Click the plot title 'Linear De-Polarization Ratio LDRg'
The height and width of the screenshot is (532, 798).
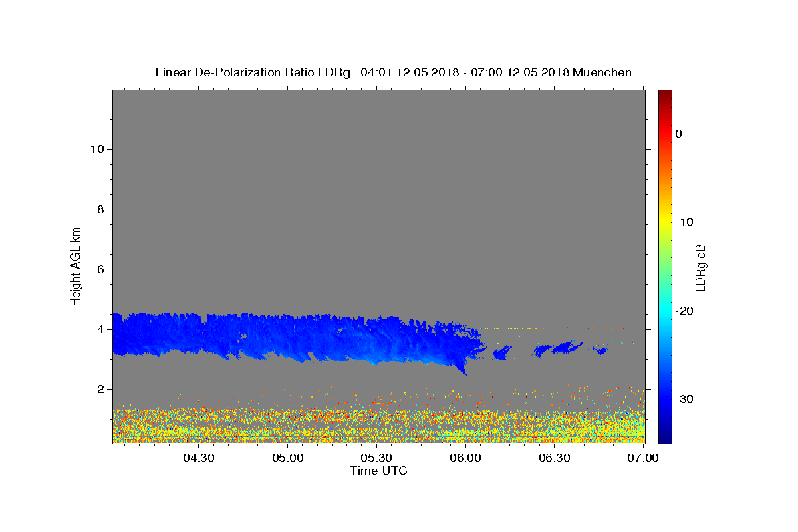click(253, 72)
